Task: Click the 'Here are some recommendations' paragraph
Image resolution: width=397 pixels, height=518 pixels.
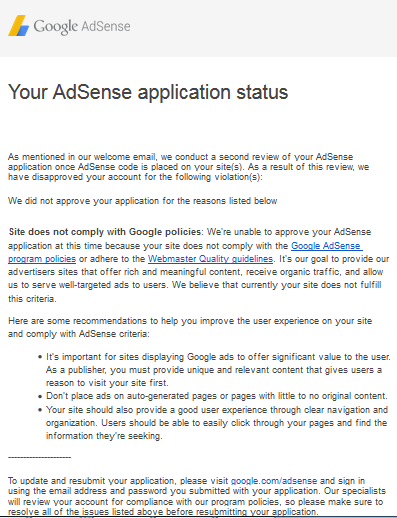Action: [x=190, y=327]
